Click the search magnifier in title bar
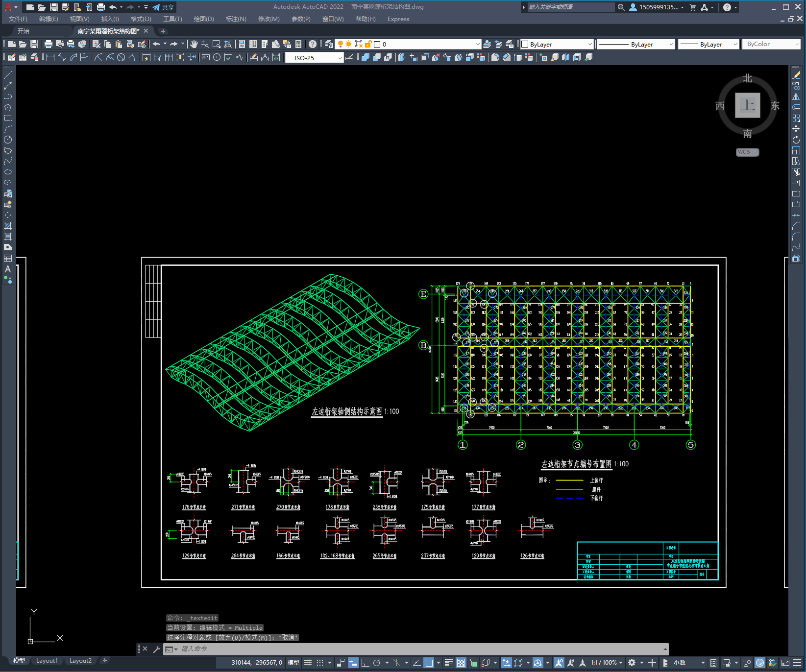Viewport: 806px width, 672px height. [x=621, y=7]
